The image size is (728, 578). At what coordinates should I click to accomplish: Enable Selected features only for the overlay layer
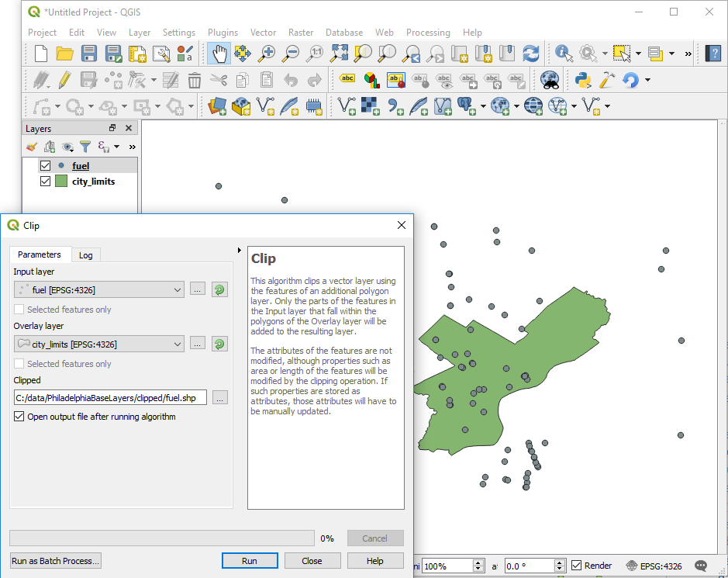tap(18, 363)
